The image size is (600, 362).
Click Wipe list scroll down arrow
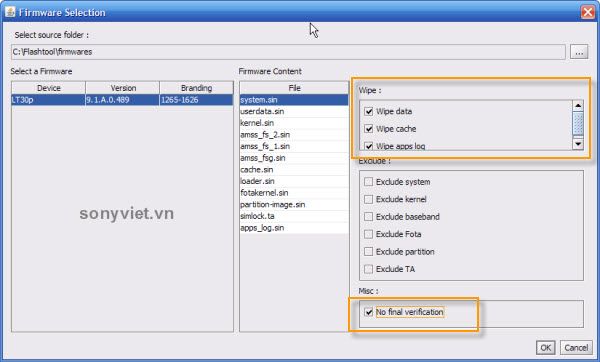click(578, 144)
